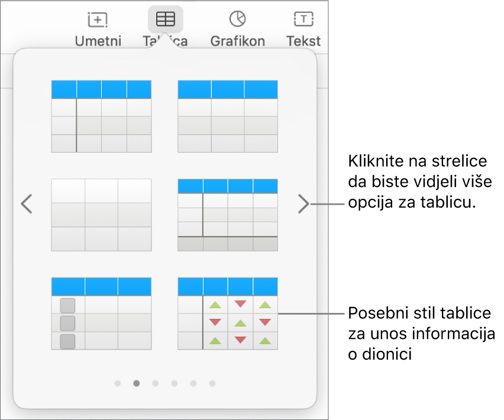
Task: Choose the checklist table style with checkboxes
Action: pos(101,314)
